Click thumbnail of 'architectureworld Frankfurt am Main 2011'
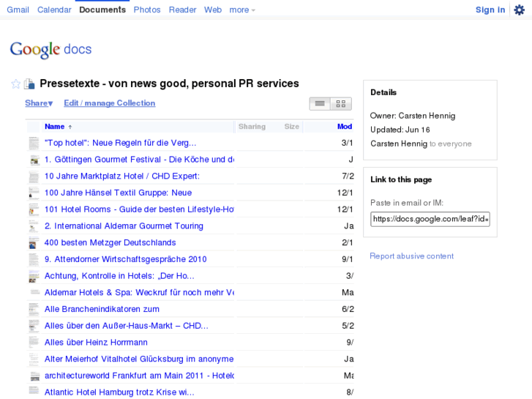This screenshot has height=399, width=532. [x=34, y=376]
